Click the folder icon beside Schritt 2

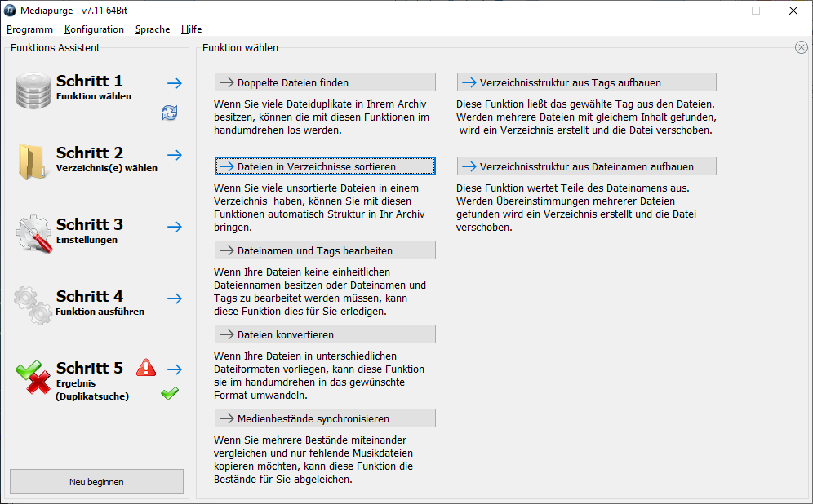point(33,161)
